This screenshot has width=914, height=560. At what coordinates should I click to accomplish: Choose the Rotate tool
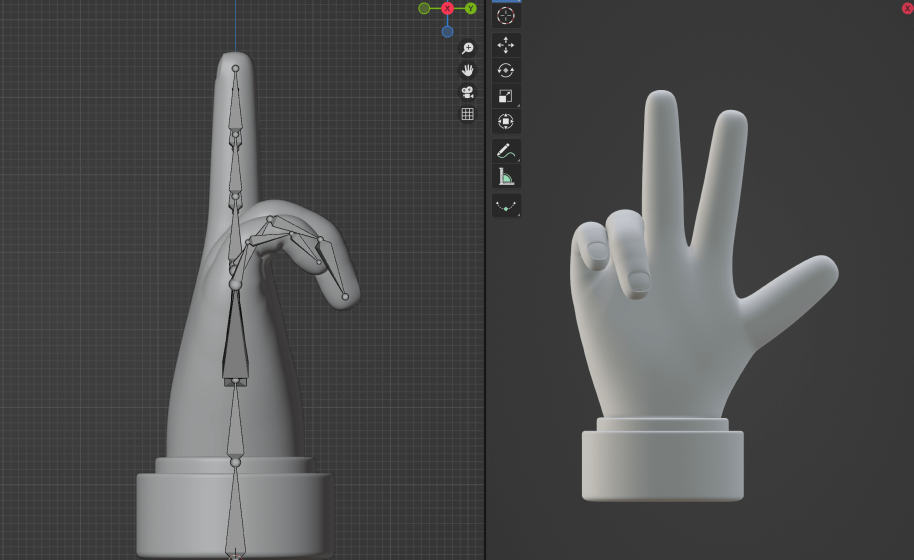point(505,71)
